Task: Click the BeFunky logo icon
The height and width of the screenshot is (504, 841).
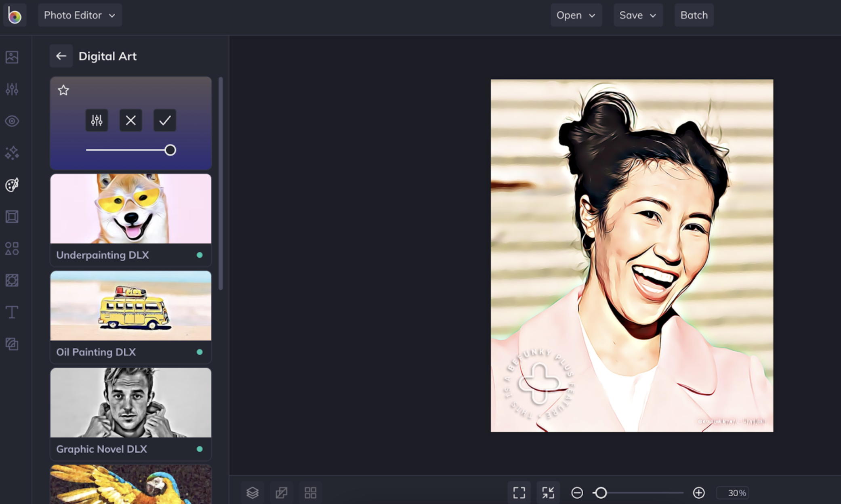Action: point(15,15)
